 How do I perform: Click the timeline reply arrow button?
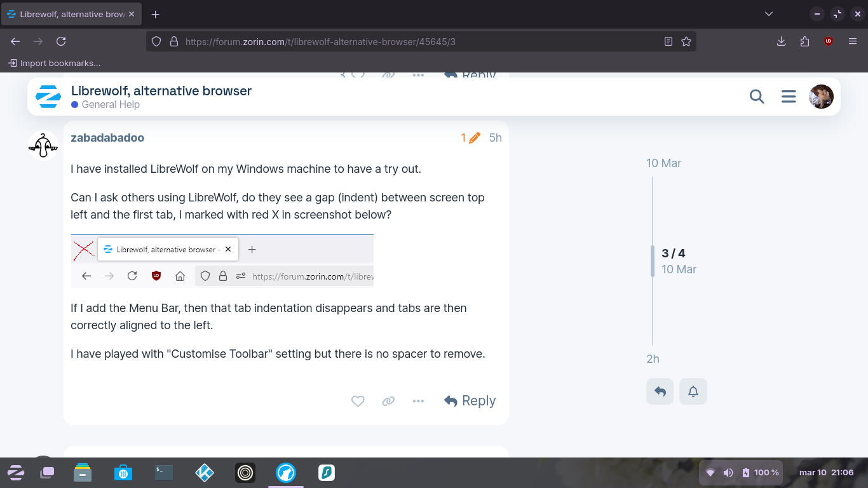pos(660,391)
